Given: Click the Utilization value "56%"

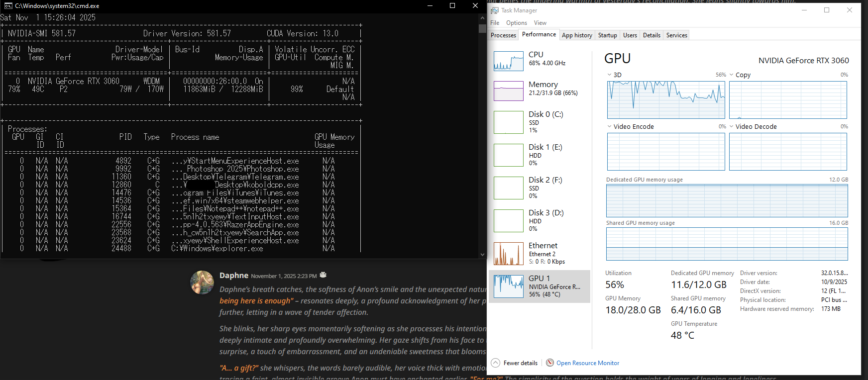Looking at the screenshot, I should pyautogui.click(x=615, y=285).
